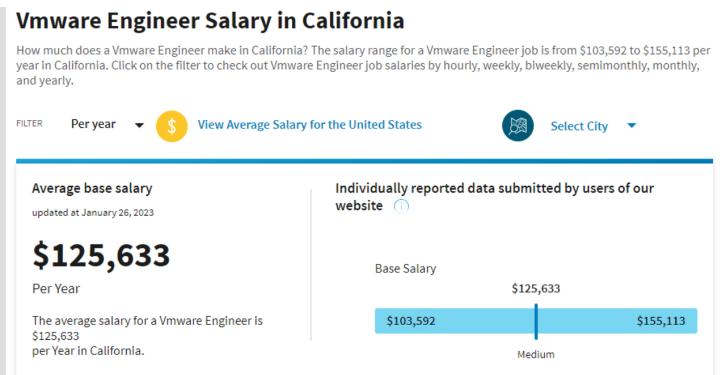Select the Per year filter text

click(x=93, y=124)
